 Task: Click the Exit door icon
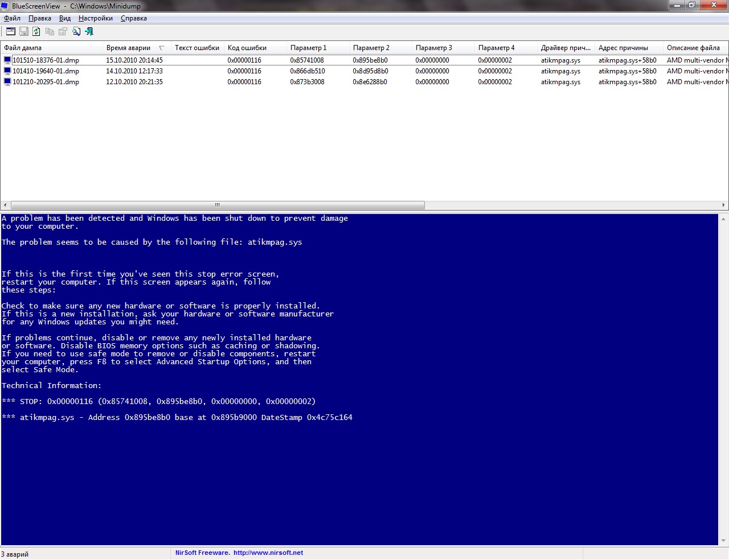coord(89,32)
